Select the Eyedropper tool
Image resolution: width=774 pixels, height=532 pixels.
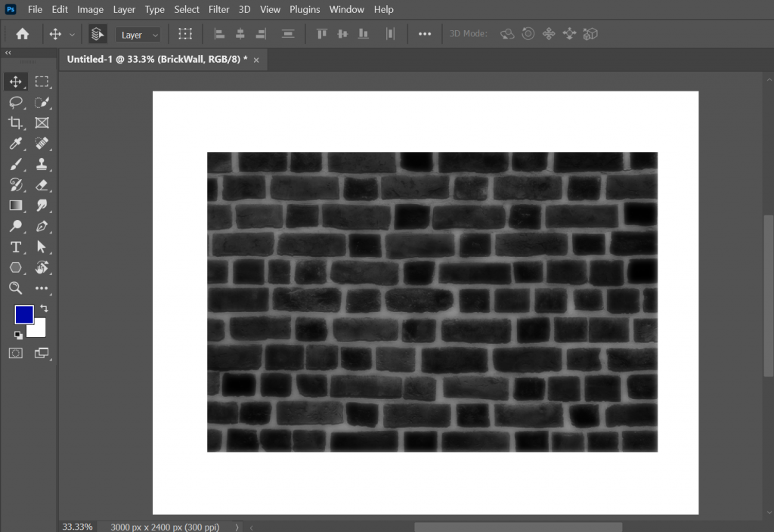[15, 144]
